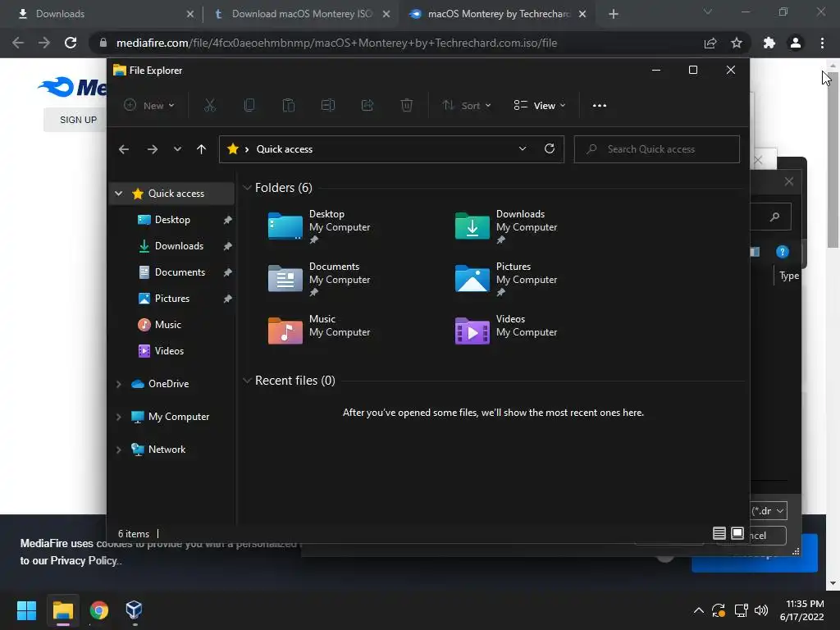
Task: Select the Music folder tile
Action: (319, 331)
